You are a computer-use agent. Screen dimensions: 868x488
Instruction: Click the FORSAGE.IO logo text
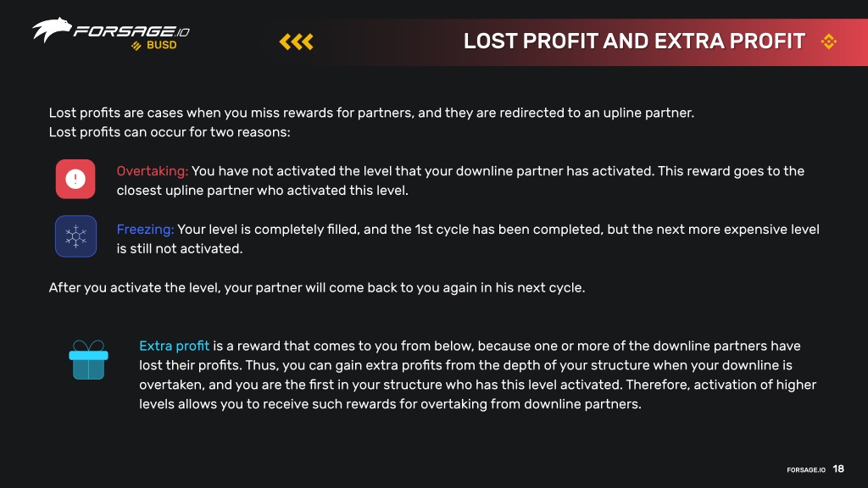(x=131, y=31)
